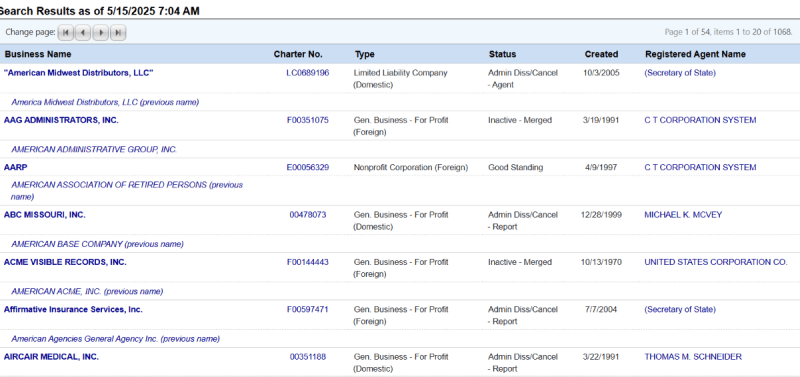This screenshot has width=800, height=377.
Task: Click charter number F00351075
Action: click(308, 120)
